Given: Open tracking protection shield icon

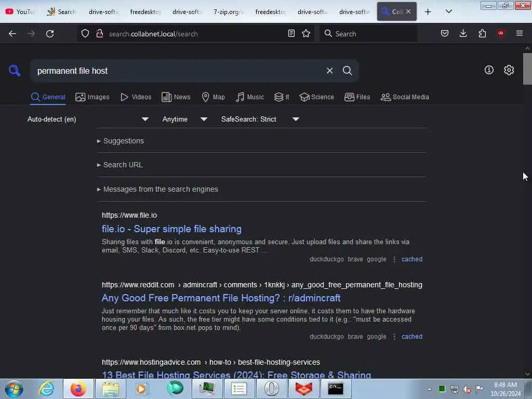Looking at the screenshot, I should click(85, 34).
